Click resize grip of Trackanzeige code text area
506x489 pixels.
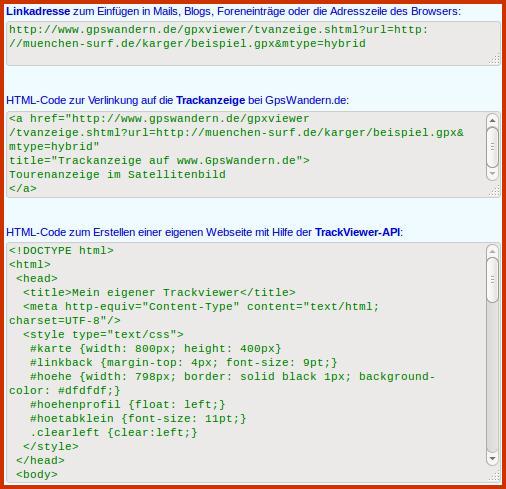coord(495,191)
